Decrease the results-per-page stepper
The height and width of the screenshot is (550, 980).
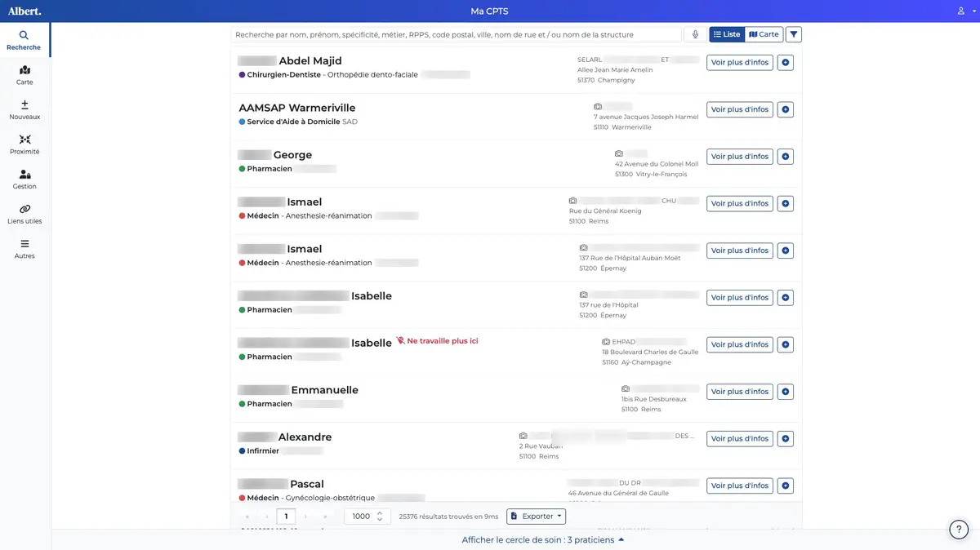pyautogui.click(x=379, y=520)
